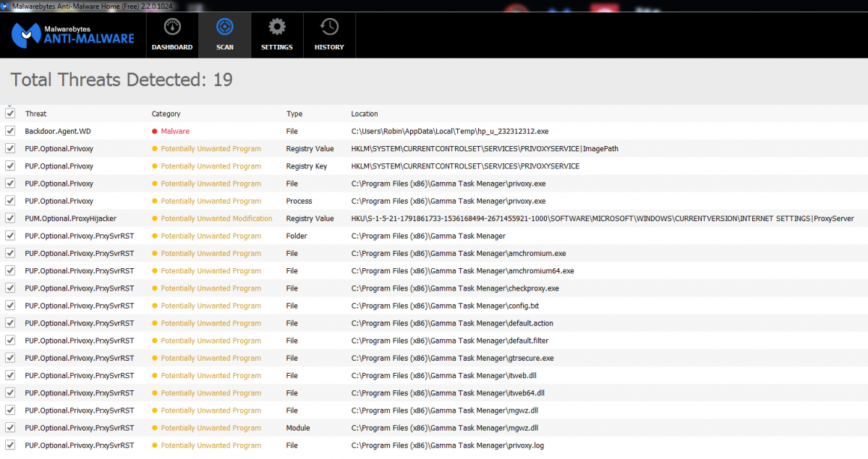This screenshot has height=459, width=868.
Task: Click the red Malware category label
Action: point(175,132)
